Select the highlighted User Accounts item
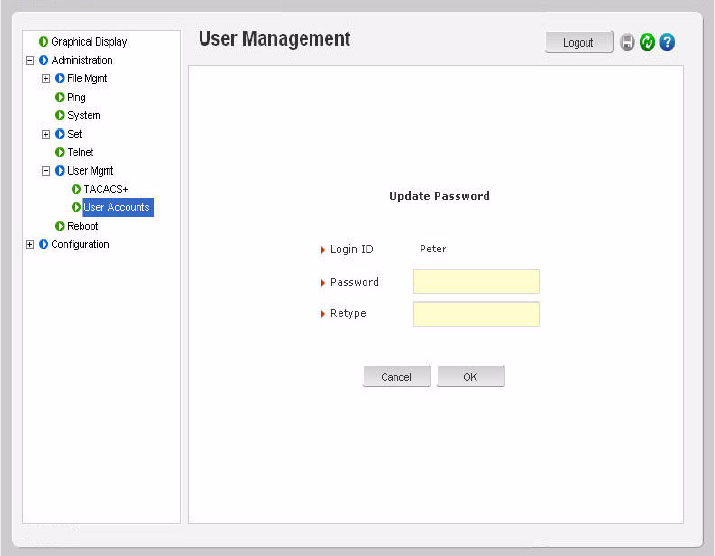Image resolution: width=715 pixels, height=556 pixels. point(118,208)
